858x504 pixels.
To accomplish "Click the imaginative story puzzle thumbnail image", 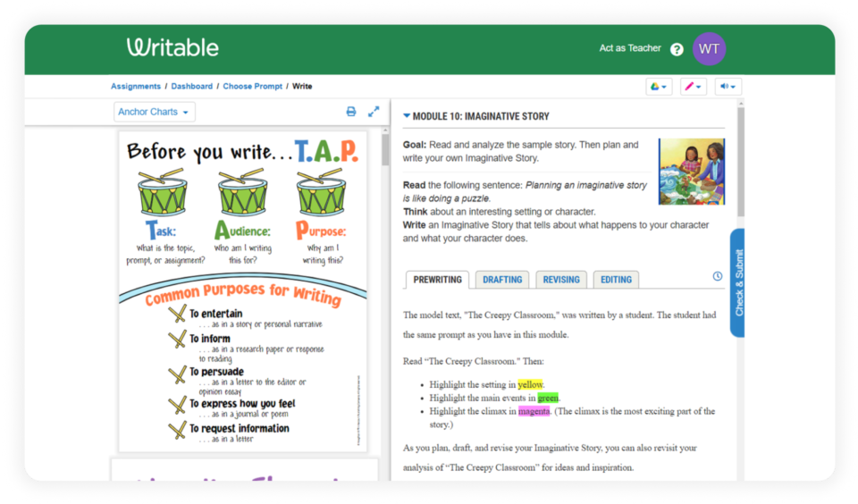I will tap(691, 172).
